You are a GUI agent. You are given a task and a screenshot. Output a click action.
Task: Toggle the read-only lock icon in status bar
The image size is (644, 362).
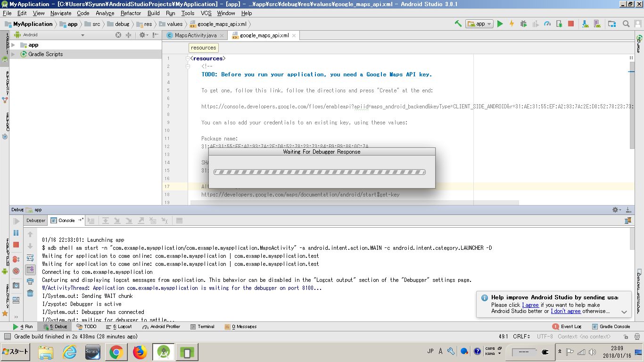tap(625, 337)
